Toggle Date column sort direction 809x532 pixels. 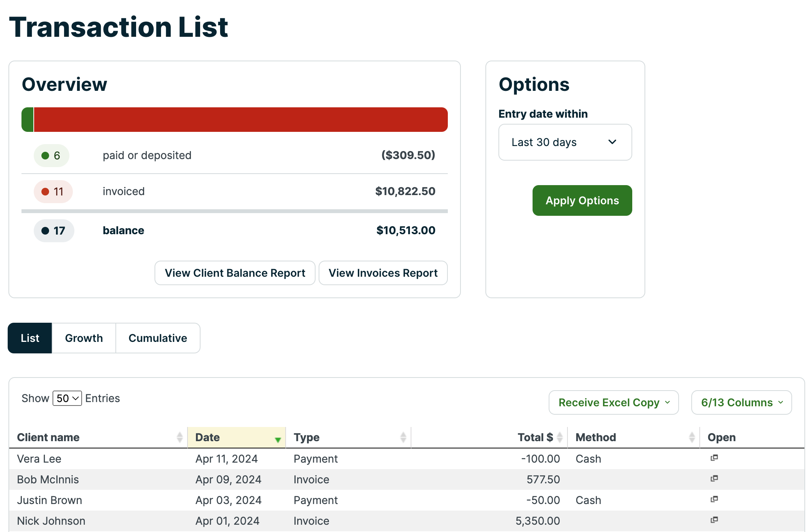tap(278, 439)
